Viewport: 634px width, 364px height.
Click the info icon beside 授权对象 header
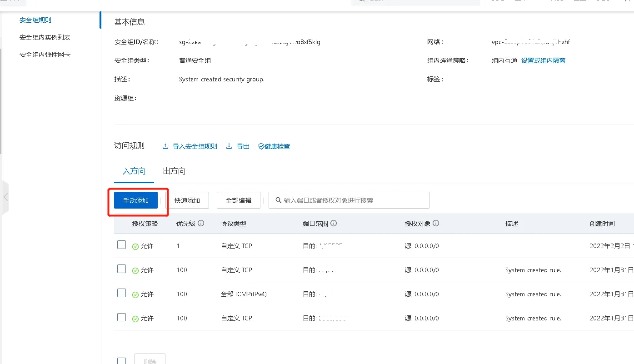click(x=436, y=224)
